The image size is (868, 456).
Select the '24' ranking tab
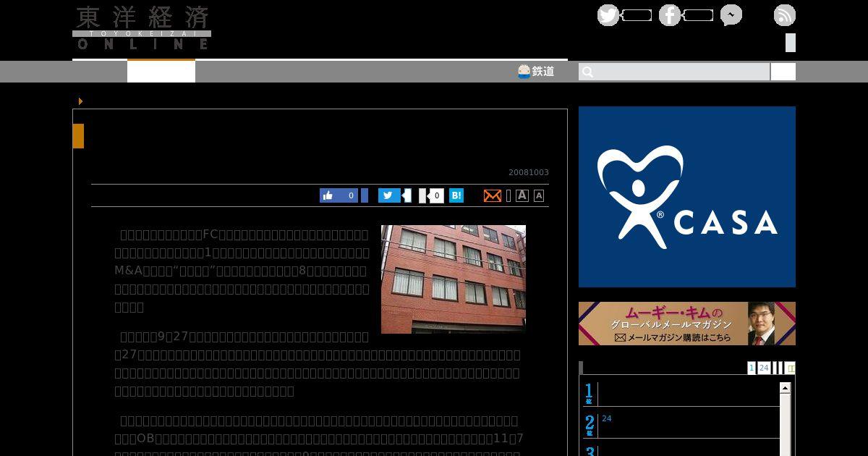(x=764, y=368)
